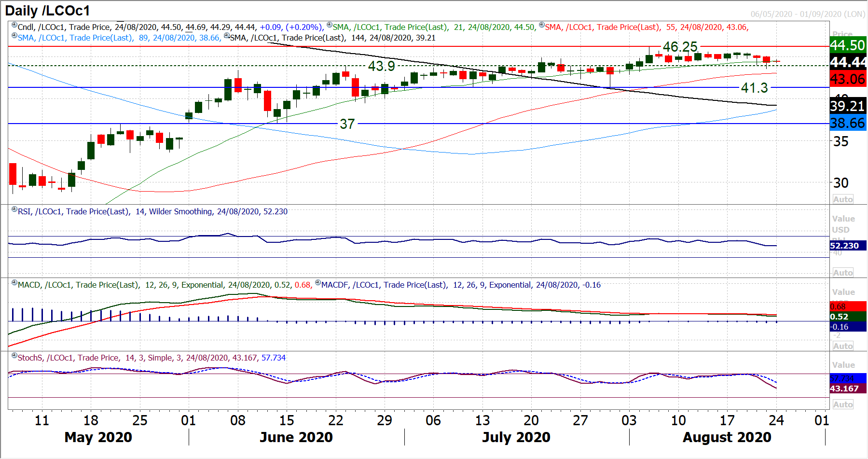This screenshot has height=459, width=868.
Task: Click the 44.44 last price tag
Action: pyautogui.click(x=848, y=62)
